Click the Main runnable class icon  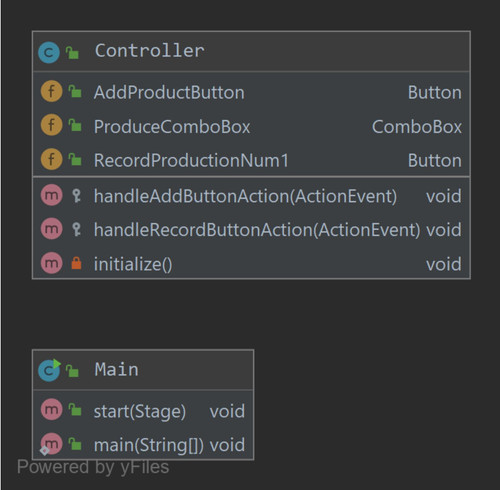pyautogui.click(x=49, y=370)
